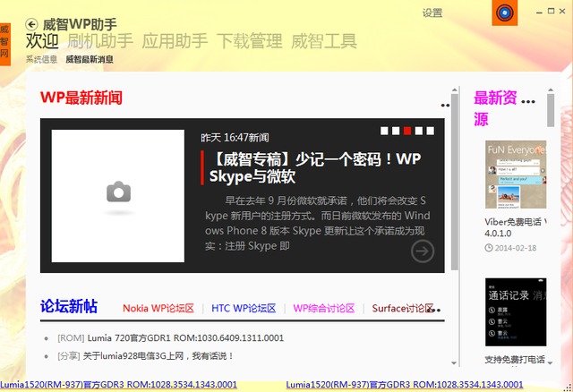Viewport: 573px width, 392px height.
Task: Open Nokia WP论坛区 forum link
Action: click(158, 309)
